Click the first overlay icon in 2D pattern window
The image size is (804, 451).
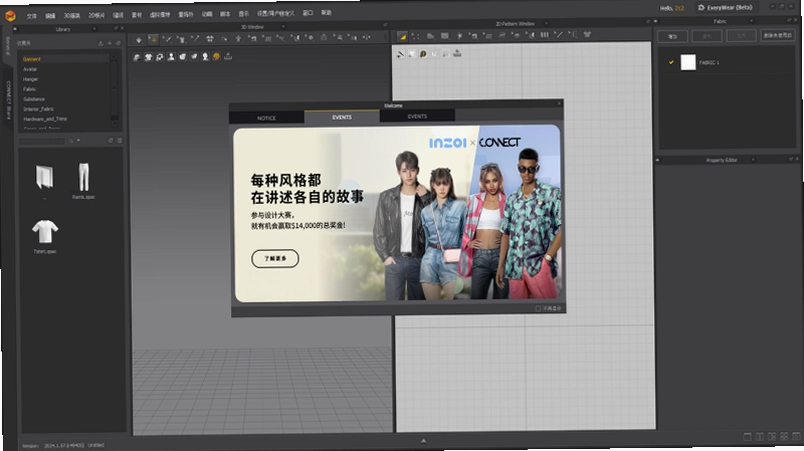click(400, 54)
